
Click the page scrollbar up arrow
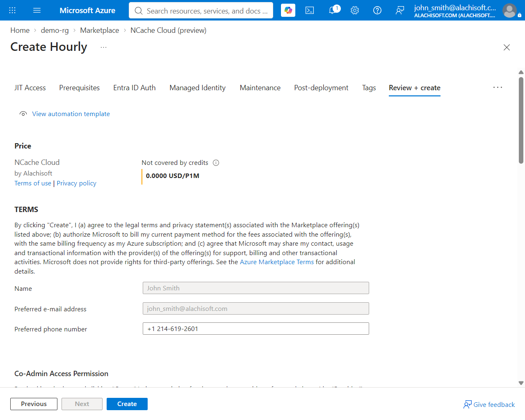(521, 72)
